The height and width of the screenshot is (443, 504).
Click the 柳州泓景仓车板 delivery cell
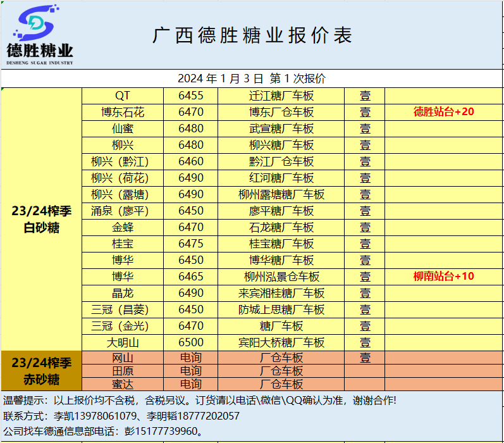point(281,277)
